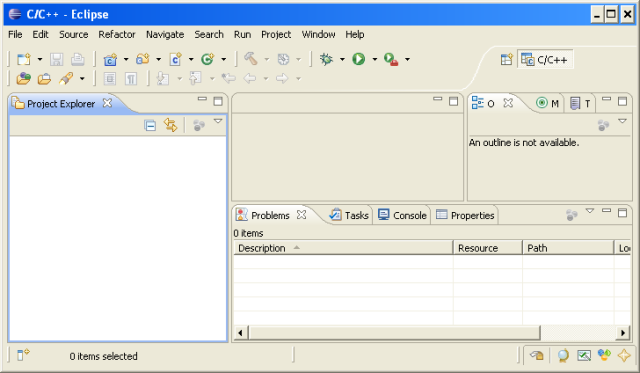Open the Problems view menu triangle
The image size is (640, 373).
point(590,211)
